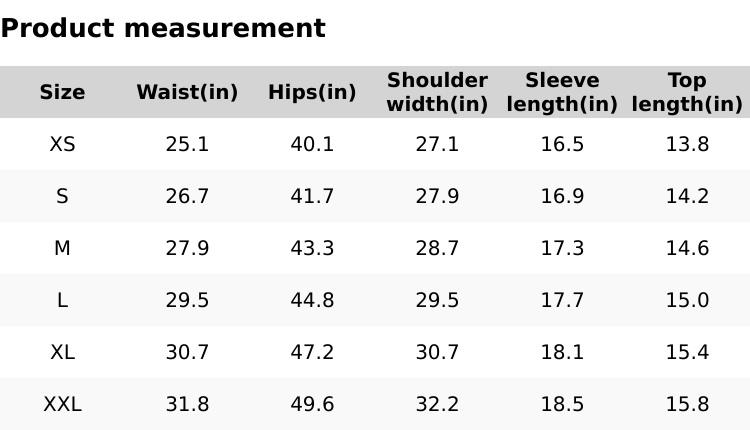
Task: Click the L size row label
Action: coord(62,300)
